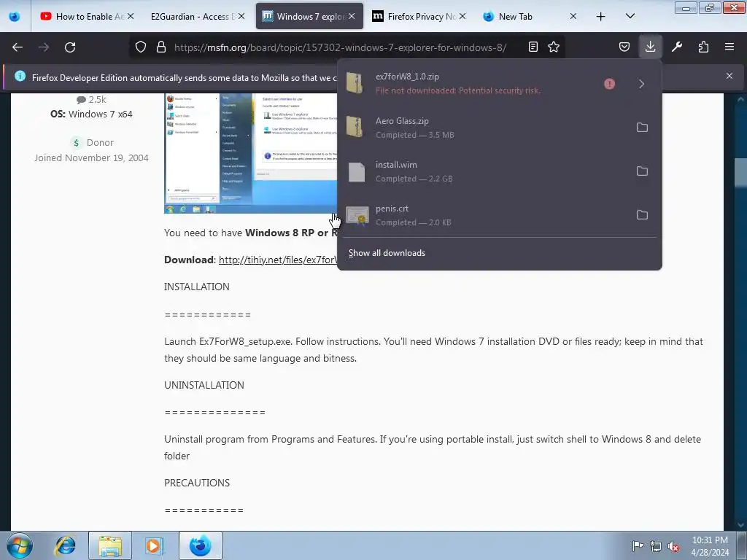Screen dimensions: 747x560
Task: Open the Windows Start menu
Action: 19,545
